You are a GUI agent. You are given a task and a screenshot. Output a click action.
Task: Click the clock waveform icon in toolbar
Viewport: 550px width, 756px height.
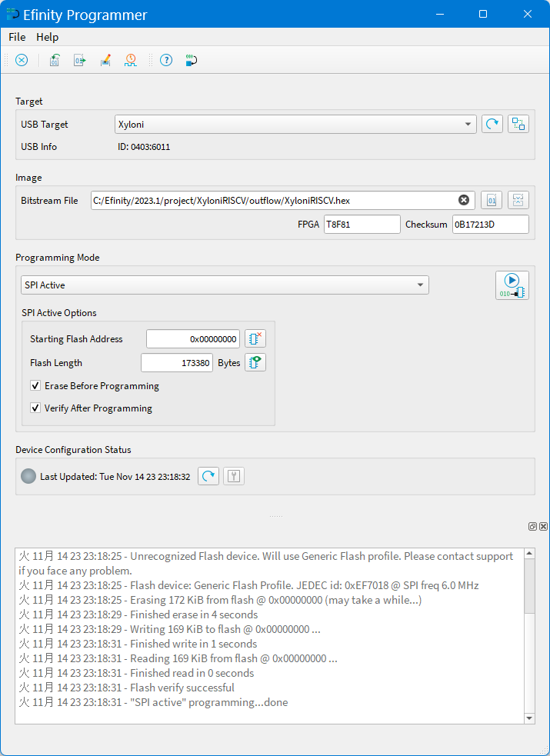(130, 60)
